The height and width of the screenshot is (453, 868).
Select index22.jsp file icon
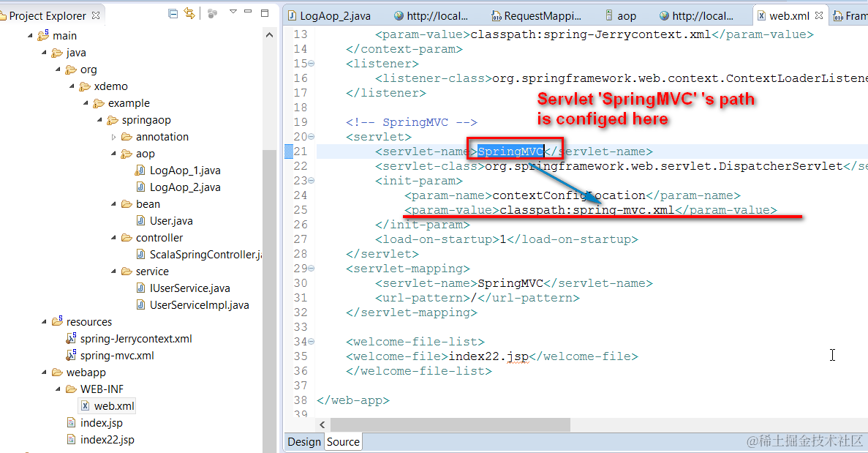pos(72,439)
